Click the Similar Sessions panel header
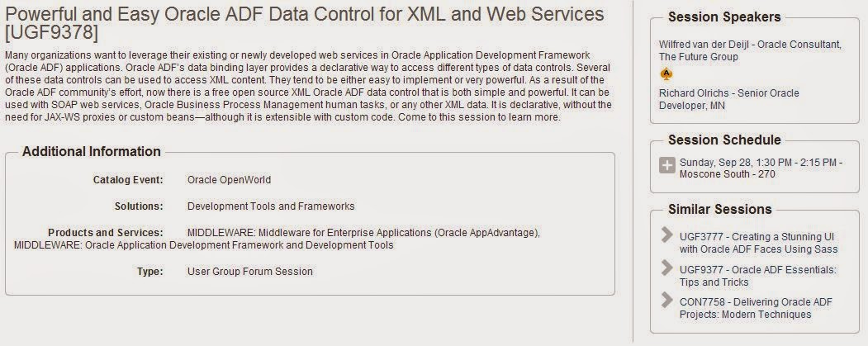This screenshot has width=868, height=346. click(720, 210)
